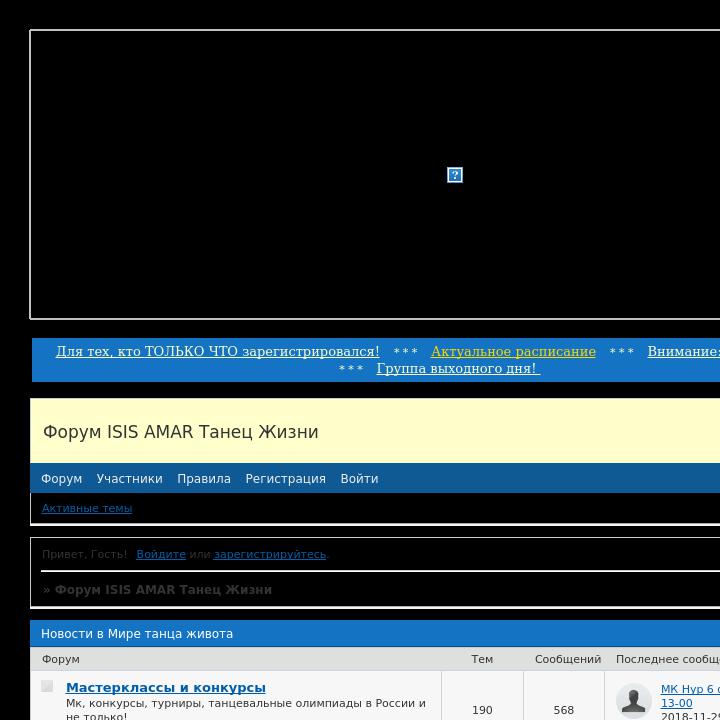Image resolution: width=720 pixels, height=720 pixels.
Task: Click the topic count '190'
Action: tap(482, 710)
